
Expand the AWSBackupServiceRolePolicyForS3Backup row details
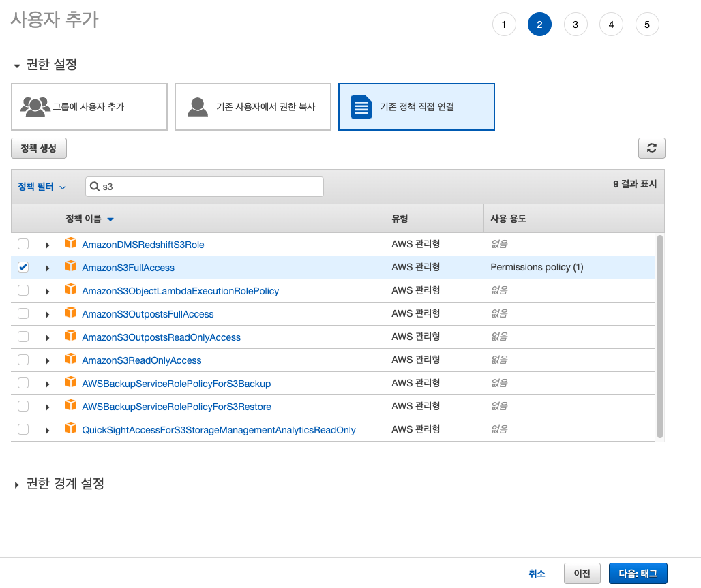point(47,384)
